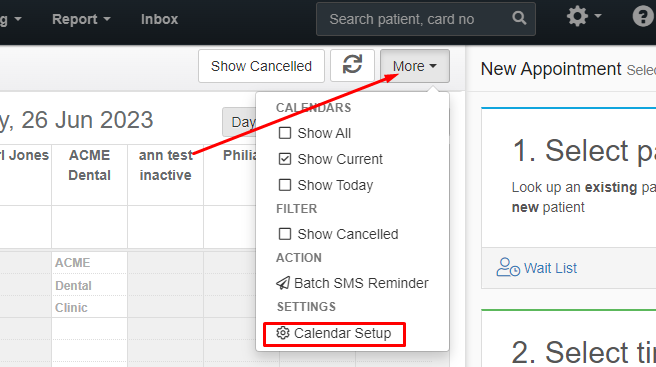Viewport: 656px width, 367px height.
Task: Open the Inbox menu item
Action: pyautogui.click(x=159, y=19)
